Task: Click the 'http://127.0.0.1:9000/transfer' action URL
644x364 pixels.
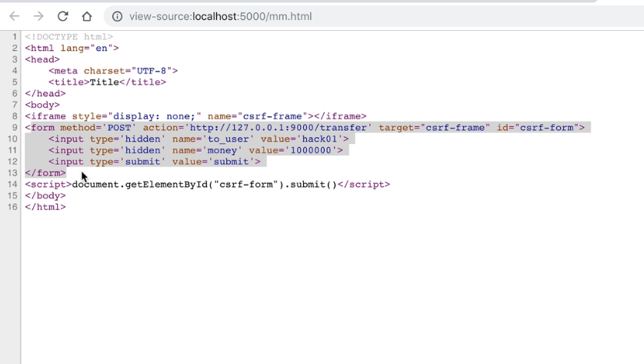Action: (x=278, y=128)
